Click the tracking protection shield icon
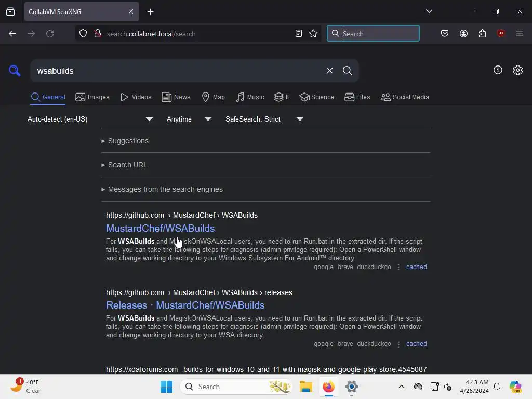This screenshot has height=399, width=532. [83, 34]
